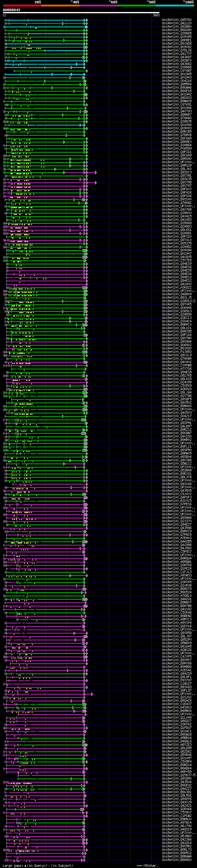Click the UniRef100_Q3ECC3 label
This screenshot has height=868, width=197.
tap(177, 318)
